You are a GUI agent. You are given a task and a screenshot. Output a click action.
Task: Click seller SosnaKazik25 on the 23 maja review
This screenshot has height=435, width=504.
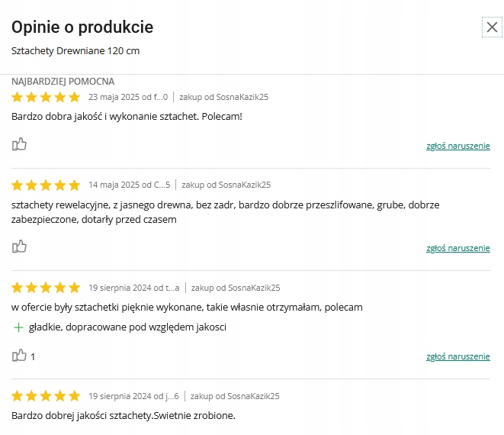tap(241, 97)
